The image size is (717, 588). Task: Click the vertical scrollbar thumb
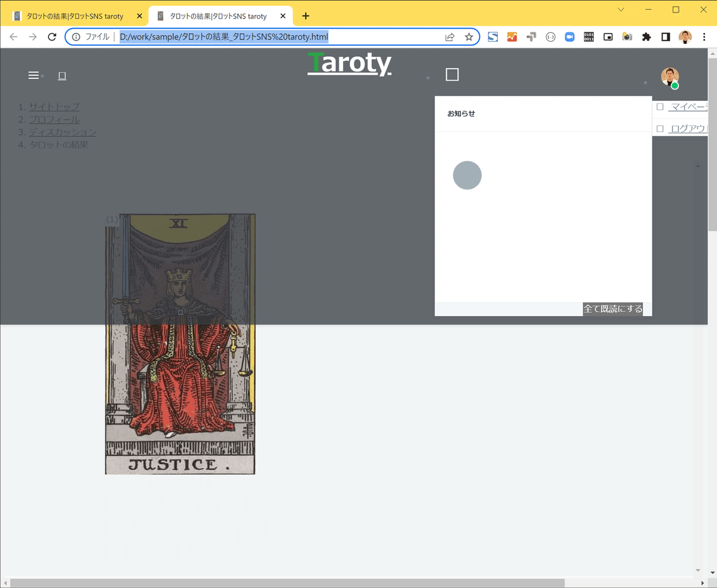point(712,145)
